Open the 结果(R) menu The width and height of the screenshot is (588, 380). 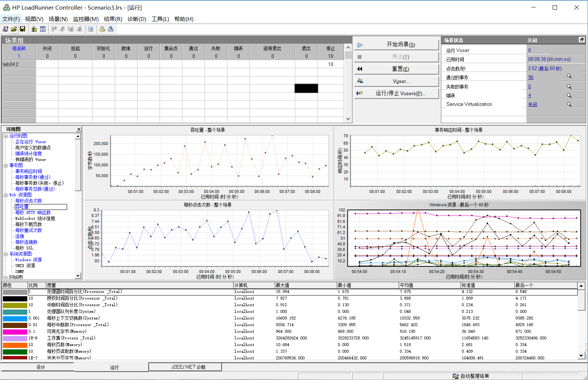click(113, 19)
